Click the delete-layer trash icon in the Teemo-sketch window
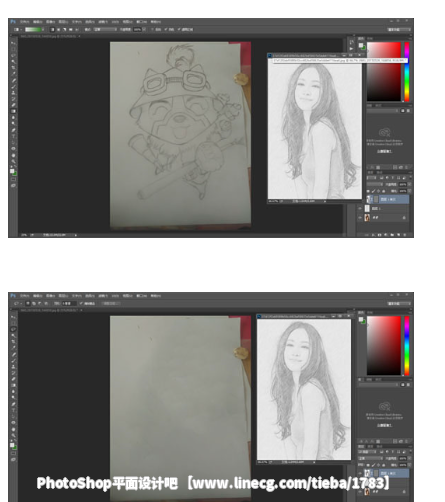 click(x=404, y=235)
